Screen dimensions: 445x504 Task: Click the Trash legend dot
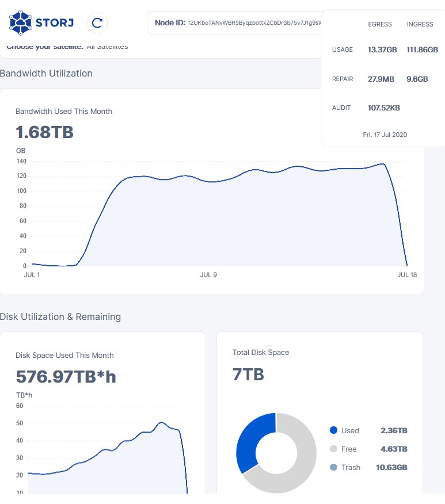point(333,467)
